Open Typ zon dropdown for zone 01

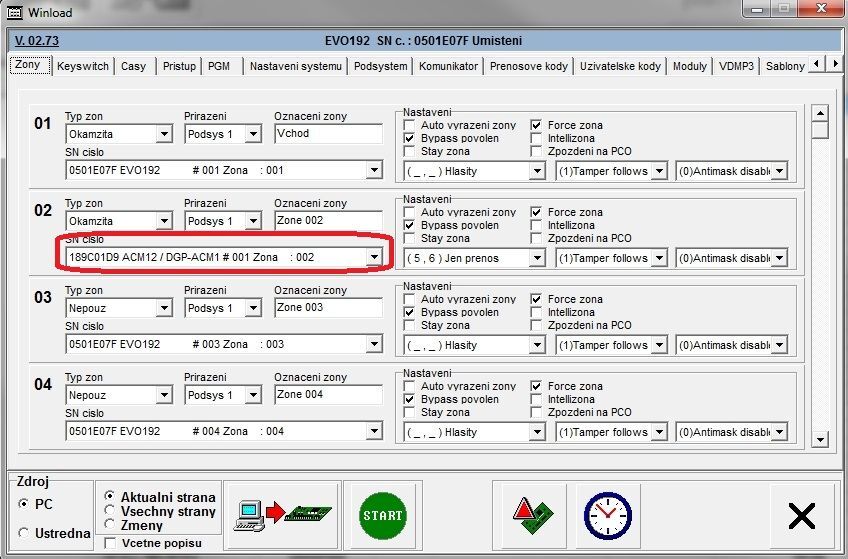click(164, 134)
